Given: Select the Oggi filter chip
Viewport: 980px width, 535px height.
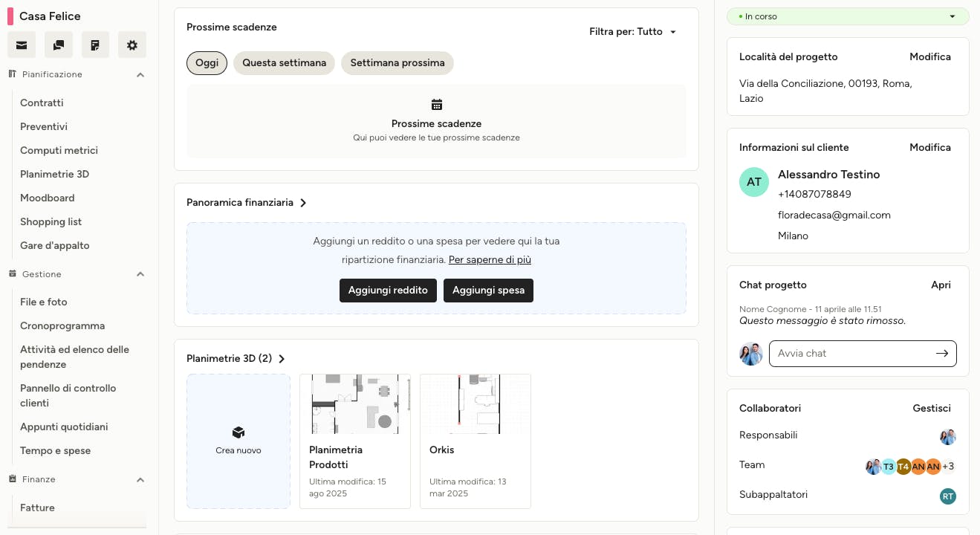Looking at the screenshot, I should pos(207,63).
